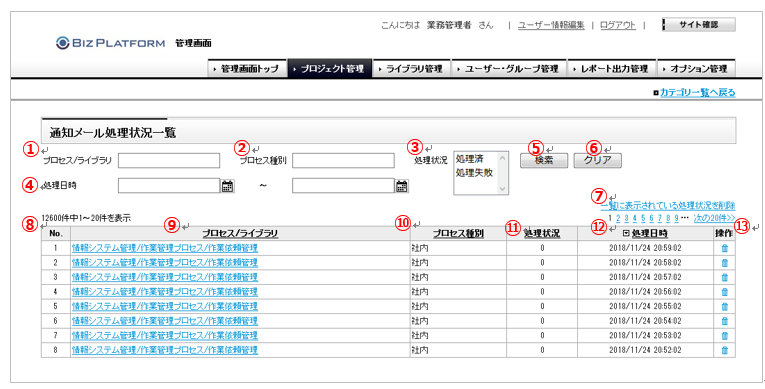The width and height of the screenshot is (765, 389).
Task: Open row 6 情報システム管理 process link
Action: pos(165,321)
